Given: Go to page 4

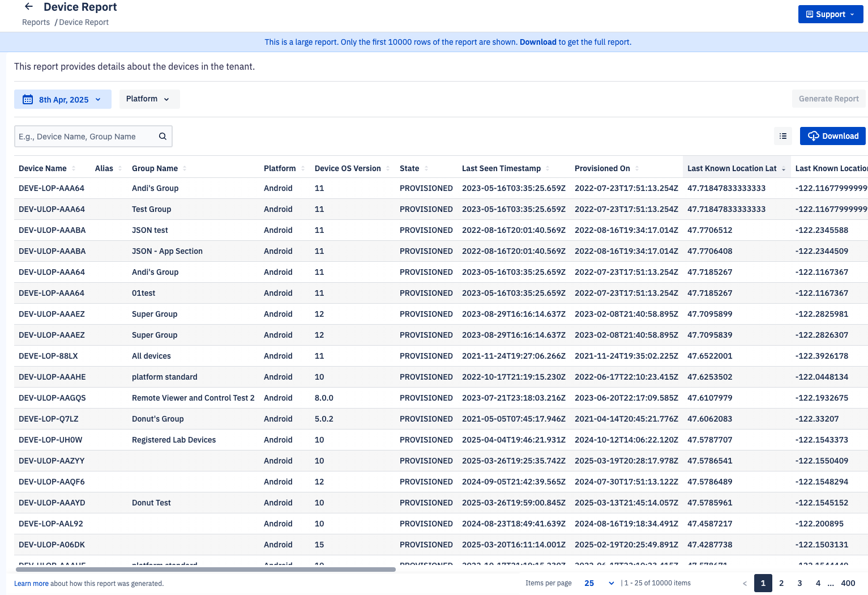Looking at the screenshot, I should coord(818,583).
